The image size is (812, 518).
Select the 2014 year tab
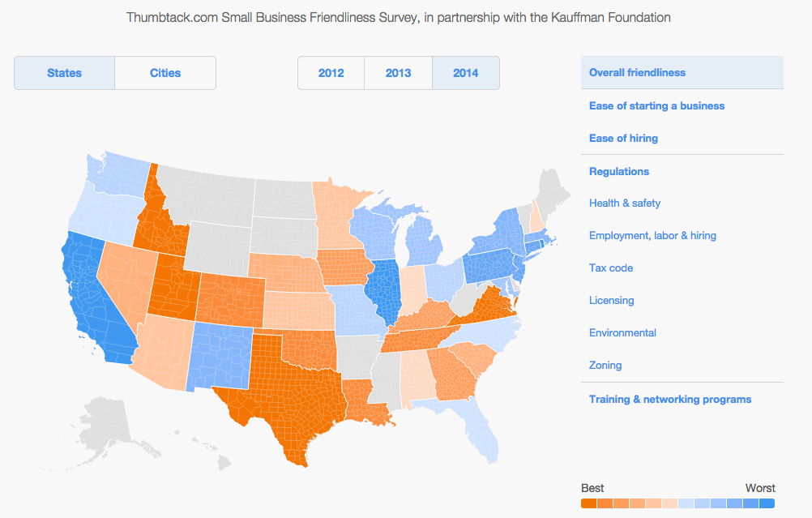[x=465, y=73]
